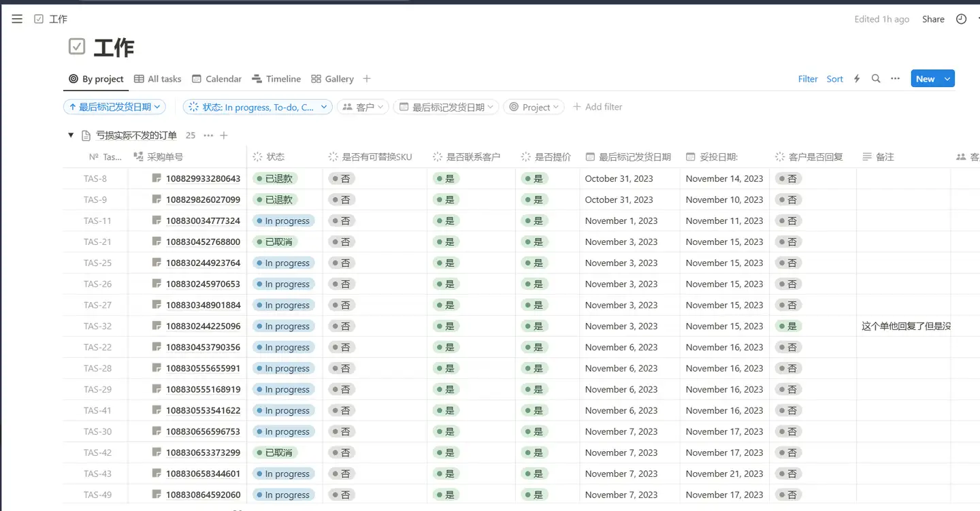The image size is (980, 511).
Task: Click the 是否联系客户 column header
Action: click(472, 157)
